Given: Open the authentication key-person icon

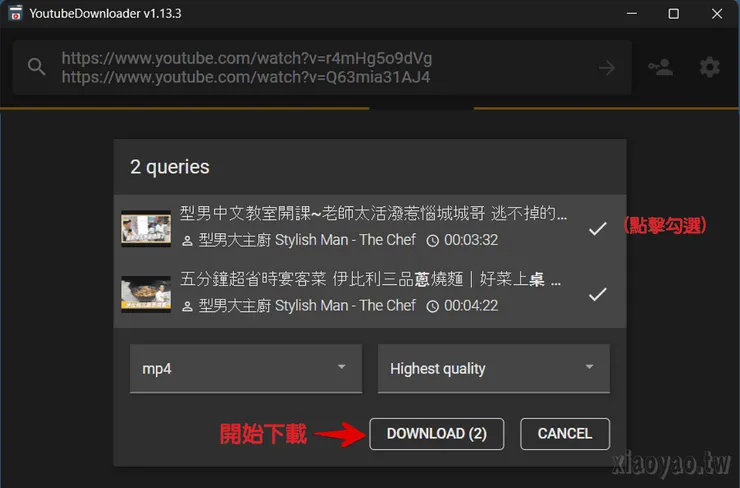Looking at the screenshot, I should [660, 67].
